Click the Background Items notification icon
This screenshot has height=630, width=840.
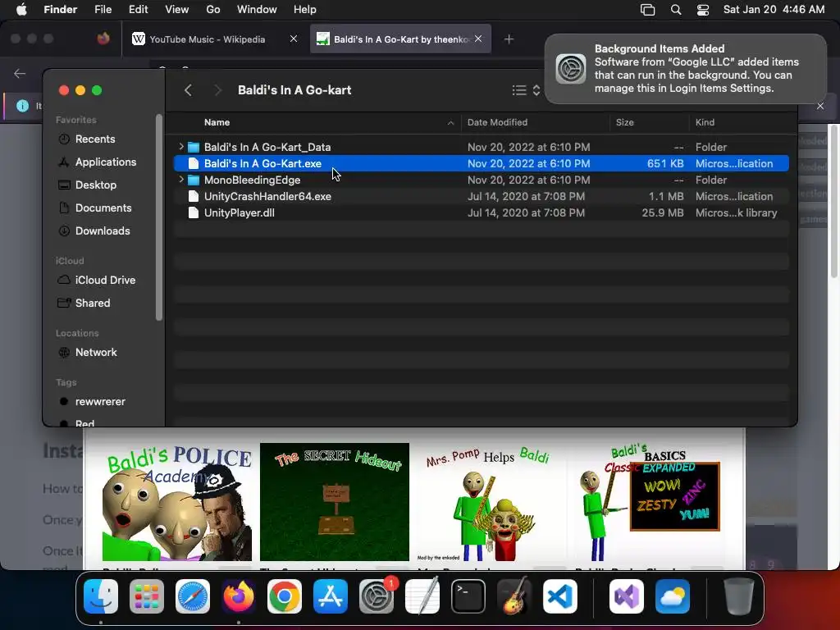click(x=571, y=69)
